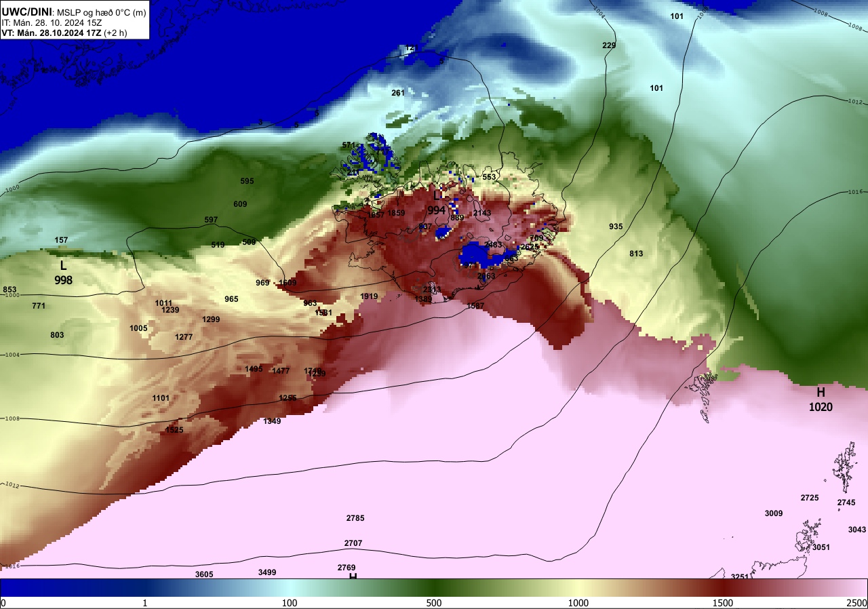Click the value 1495 on the map
Image resolution: width=868 pixels, height=609 pixels.
[x=254, y=369]
